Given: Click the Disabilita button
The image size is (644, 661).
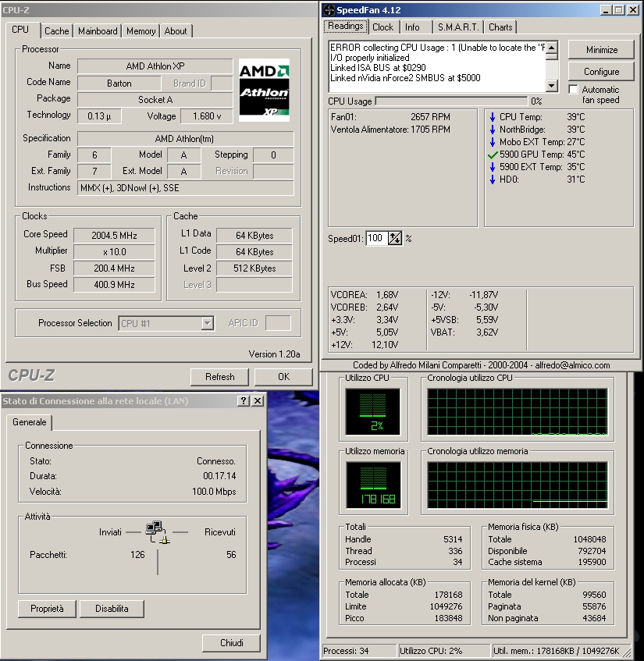Looking at the screenshot, I should [x=112, y=609].
